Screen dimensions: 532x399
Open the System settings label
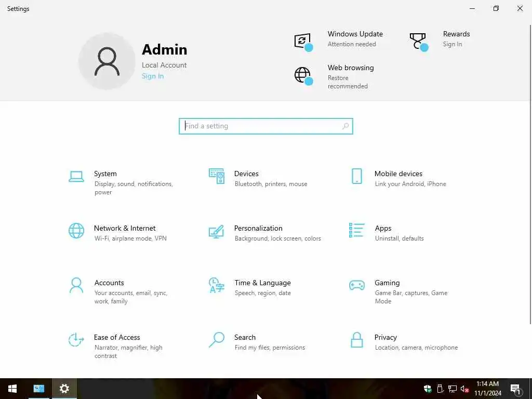pos(105,174)
